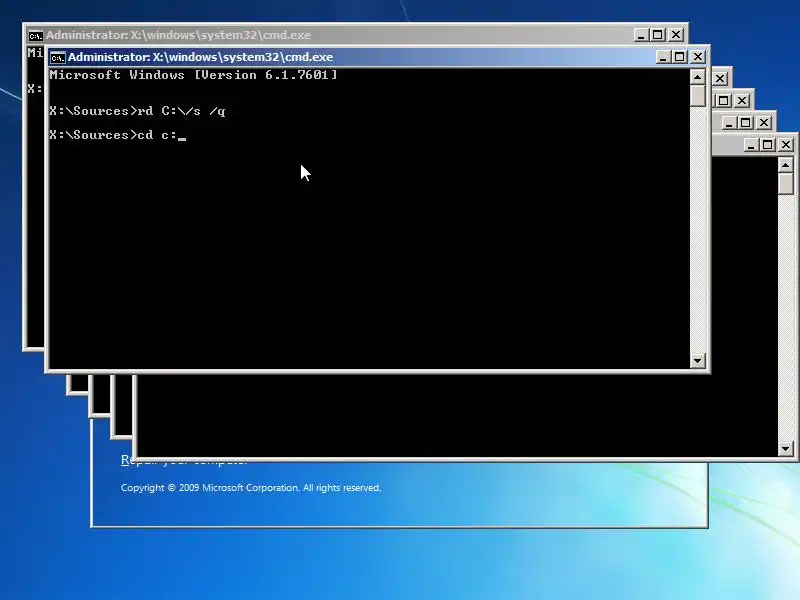
Task: Close the inactive grayed-title cmd window
Action: tap(676, 35)
